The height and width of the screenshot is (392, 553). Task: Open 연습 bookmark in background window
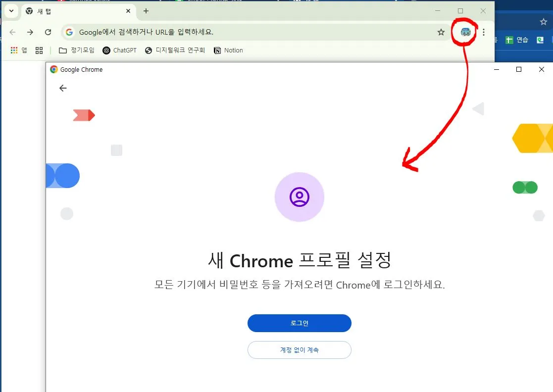(517, 40)
